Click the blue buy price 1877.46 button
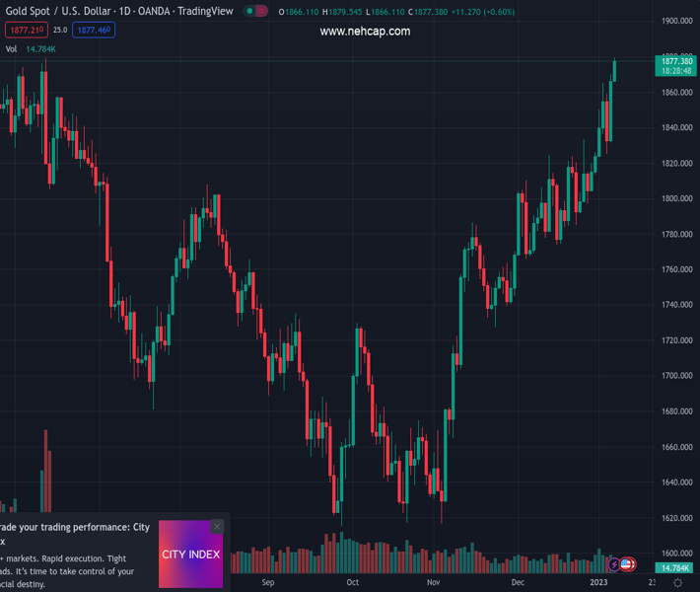 pos(94,31)
